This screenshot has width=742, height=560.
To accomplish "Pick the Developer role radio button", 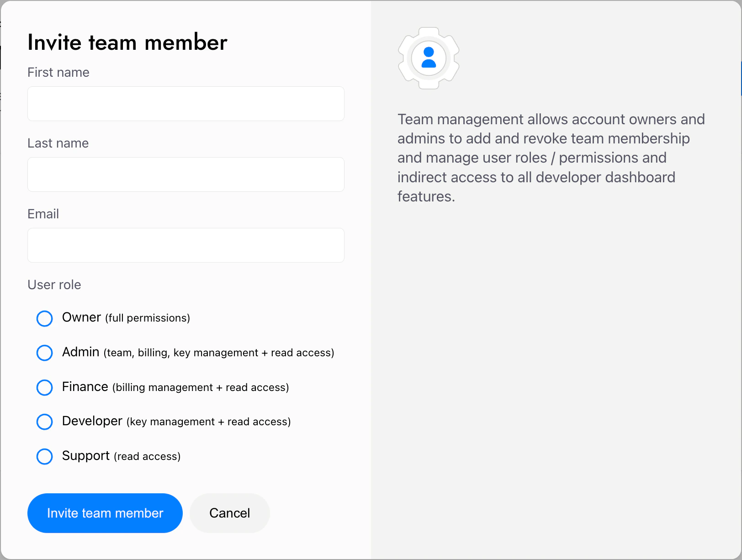I will click(x=44, y=422).
